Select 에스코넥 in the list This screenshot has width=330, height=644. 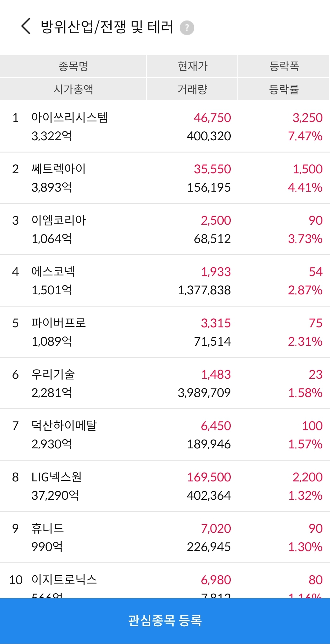click(x=165, y=281)
